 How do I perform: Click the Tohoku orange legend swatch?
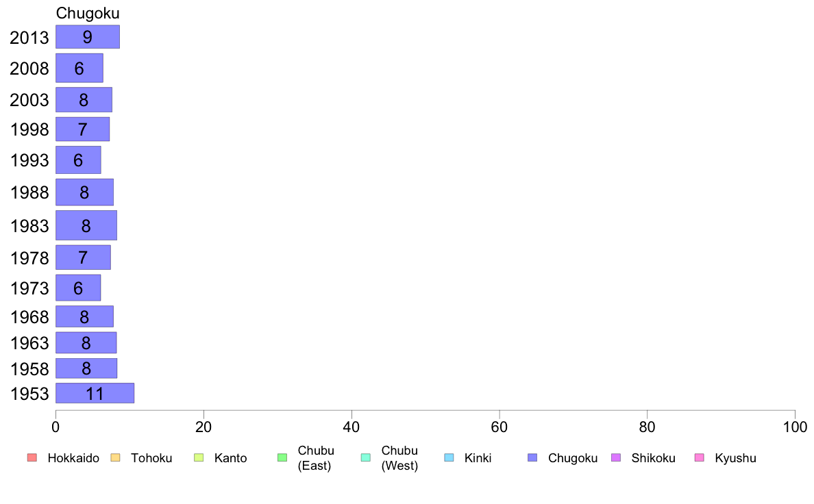coord(115,457)
